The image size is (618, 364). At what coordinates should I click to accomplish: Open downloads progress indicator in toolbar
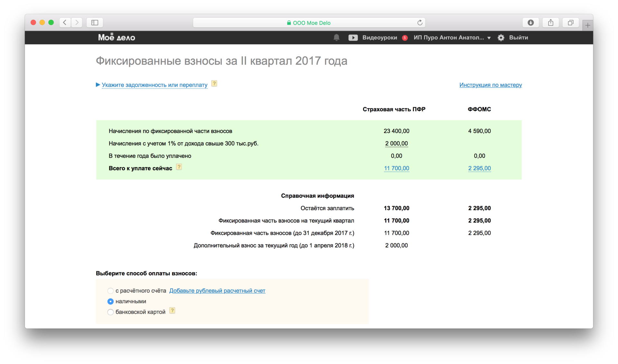pyautogui.click(x=531, y=23)
